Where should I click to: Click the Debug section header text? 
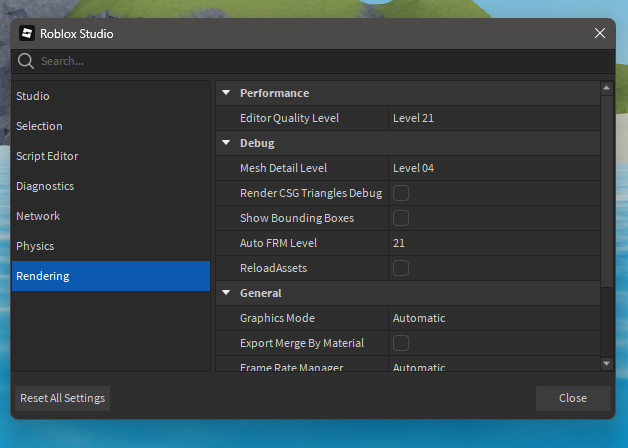(257, 143)
